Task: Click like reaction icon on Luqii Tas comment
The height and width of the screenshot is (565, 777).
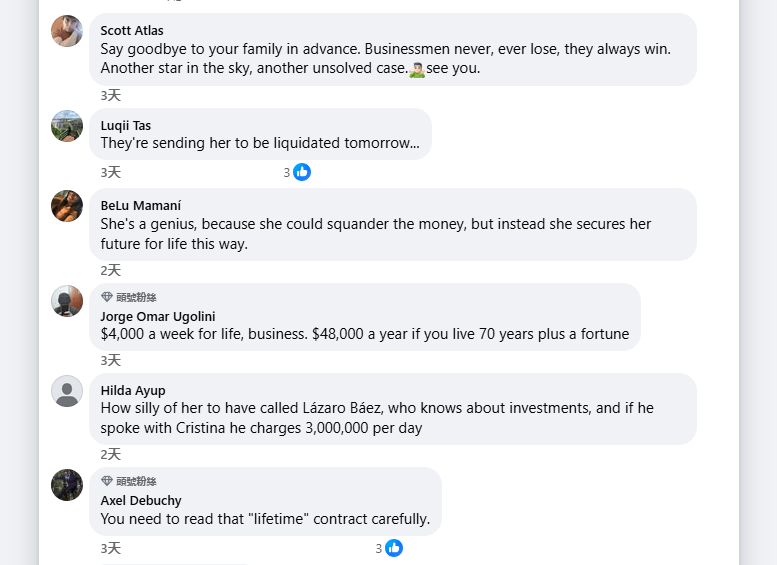Action: [x=302, y=172]
